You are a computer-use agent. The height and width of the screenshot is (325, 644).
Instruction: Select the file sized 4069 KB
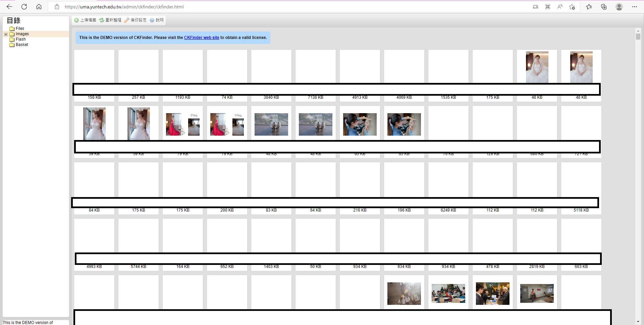click(x=404, y=76)
